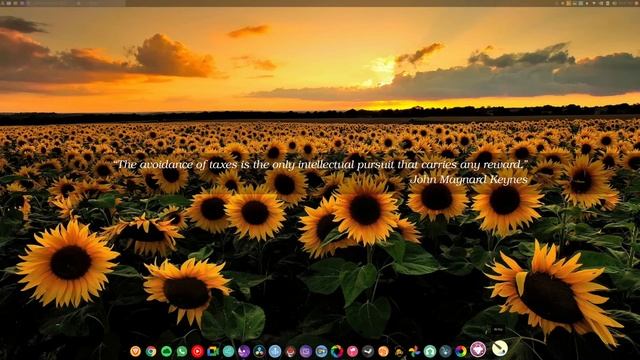
Task: Open the mustached character dock icon
Action: tap(399, 351)
